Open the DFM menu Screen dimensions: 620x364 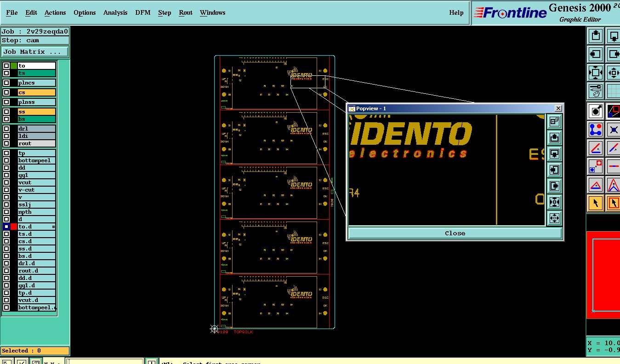(x=143, y=12)
